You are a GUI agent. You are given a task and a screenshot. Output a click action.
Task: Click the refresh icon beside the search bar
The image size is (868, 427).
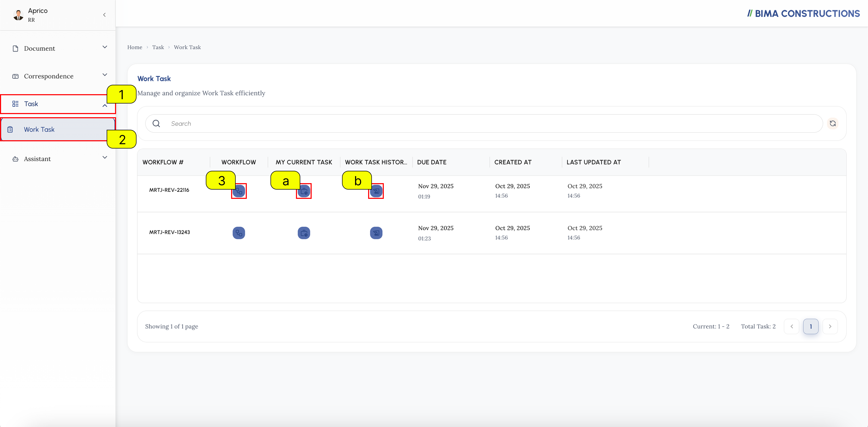click(x=833, y=123)
